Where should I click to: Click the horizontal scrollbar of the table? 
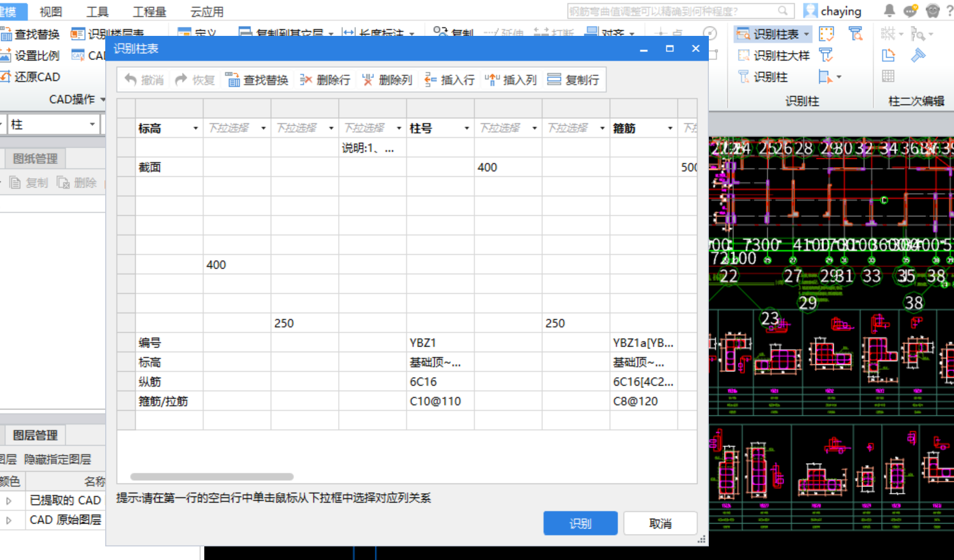point(212,476)
